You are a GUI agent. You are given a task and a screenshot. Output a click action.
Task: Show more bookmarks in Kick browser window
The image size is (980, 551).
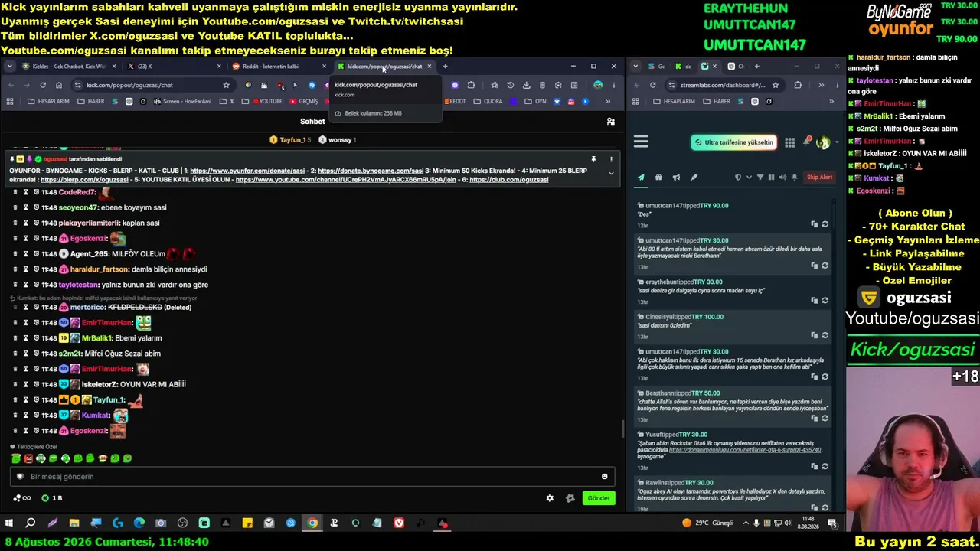[x=608, y=101]
